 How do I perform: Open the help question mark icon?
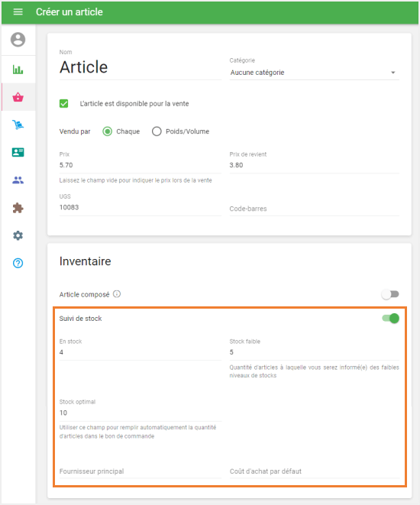18,263
